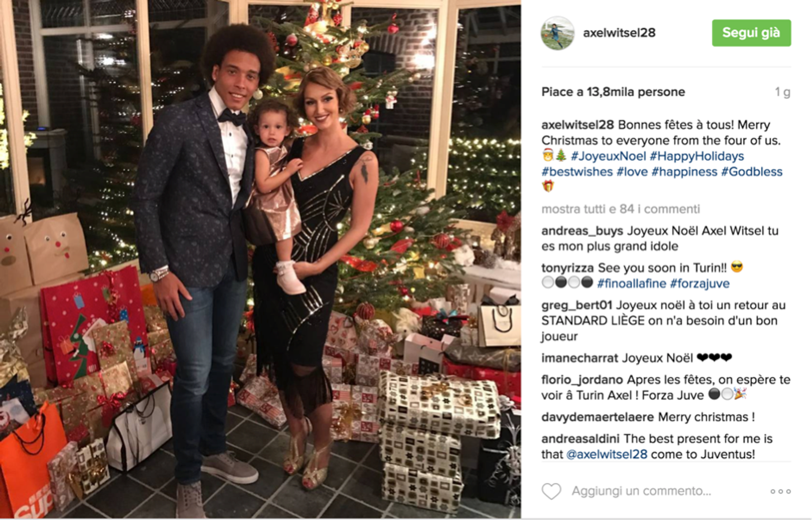Image resolution: width=812 pixels, height=520 pixels.
Task: Open the #HappyHolidays hashtag
Action: pos(697,156)
